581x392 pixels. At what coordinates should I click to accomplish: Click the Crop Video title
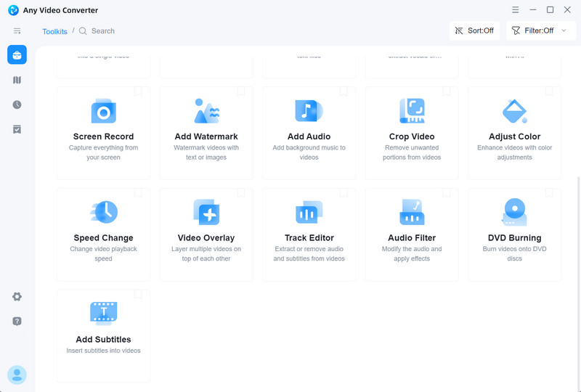click(x=412, y=136)
